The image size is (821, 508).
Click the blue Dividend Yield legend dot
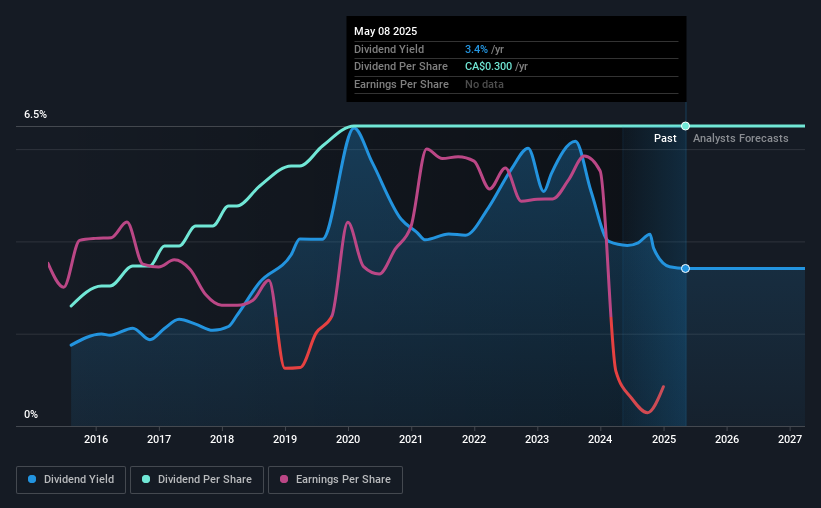coord(32,479)
